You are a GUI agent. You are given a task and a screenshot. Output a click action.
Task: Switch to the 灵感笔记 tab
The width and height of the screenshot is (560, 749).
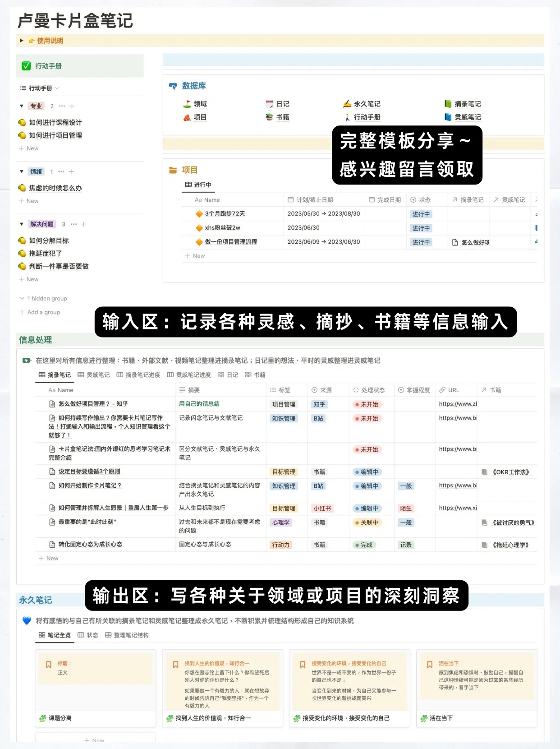[x=94, y=375]
